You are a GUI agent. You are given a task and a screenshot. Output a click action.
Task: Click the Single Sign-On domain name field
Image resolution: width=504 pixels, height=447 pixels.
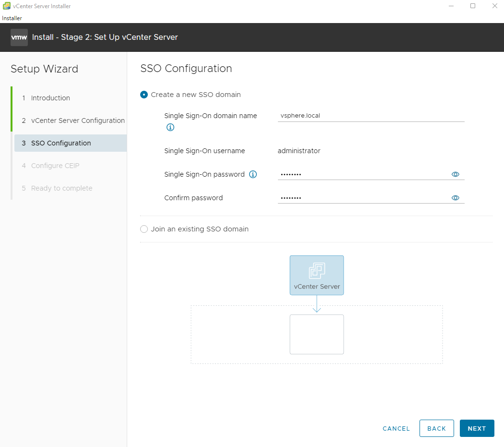tap(371, 116)
